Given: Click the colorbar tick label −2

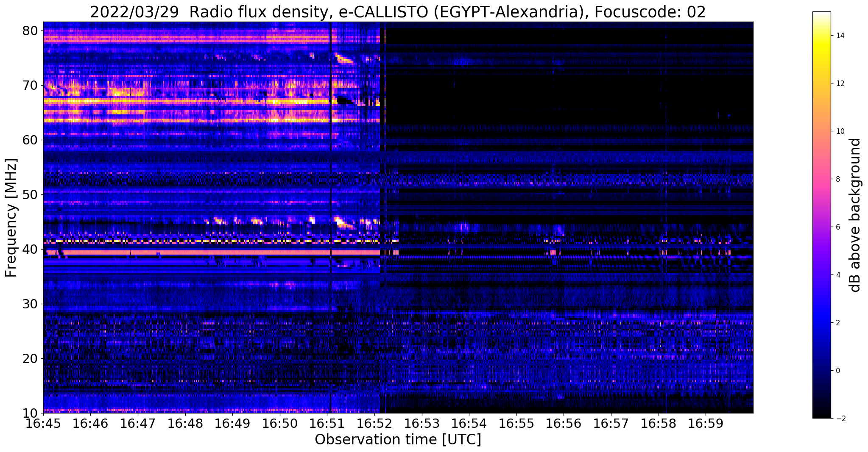Looking at the screenshot, I should (840, 419).
